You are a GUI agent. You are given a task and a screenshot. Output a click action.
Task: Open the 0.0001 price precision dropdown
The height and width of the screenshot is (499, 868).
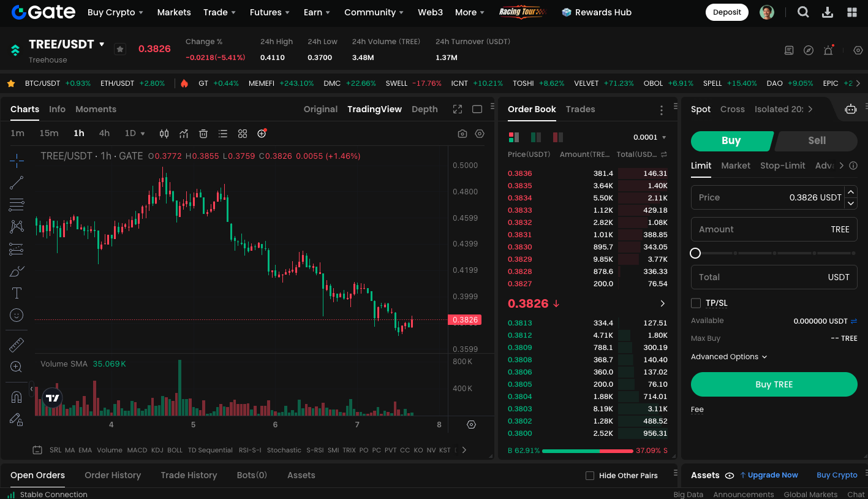pyautogui.click(x=650, y=137)
